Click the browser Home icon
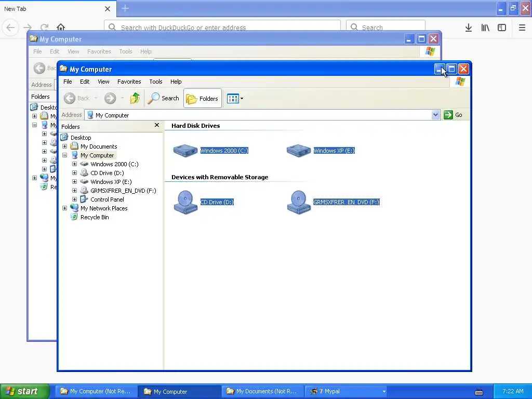 click(61, 27)
